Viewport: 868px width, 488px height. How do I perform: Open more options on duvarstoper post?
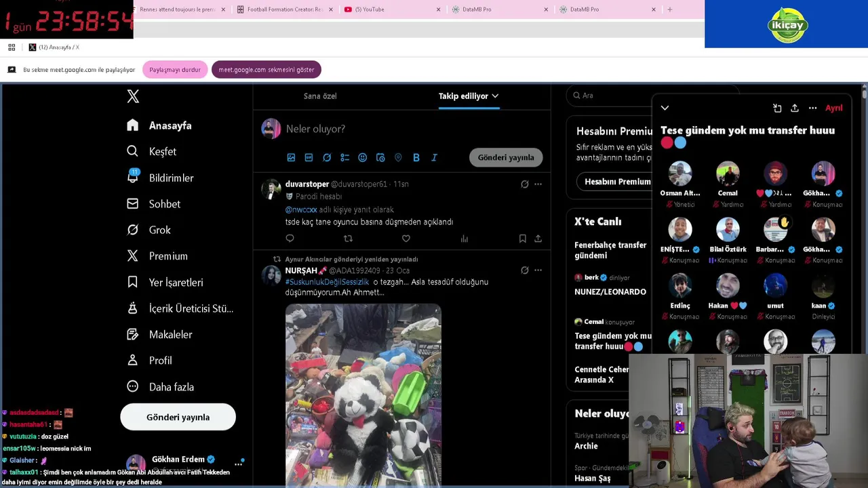click(x=538, y=184)
